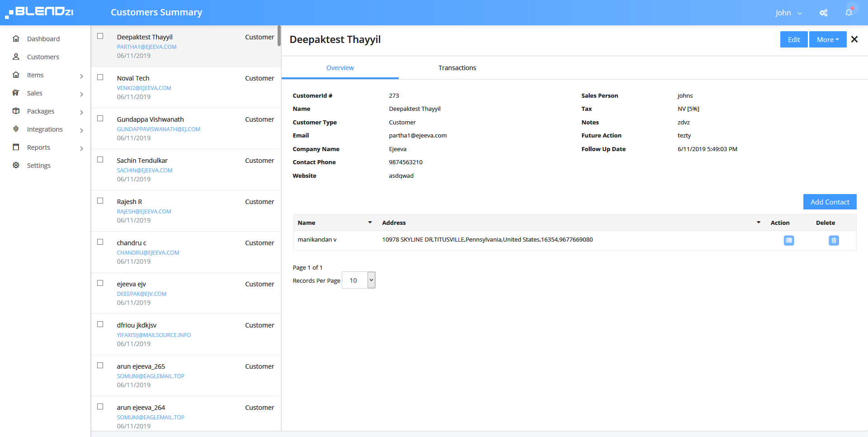
Task: Open the VENKI2@EJEEVA.COM email link
Action: pos(144,88)
